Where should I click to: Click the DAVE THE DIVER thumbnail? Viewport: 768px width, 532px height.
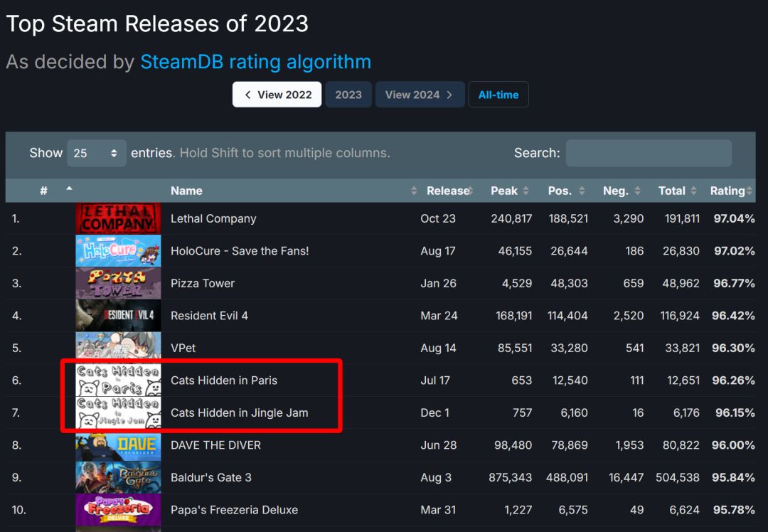pyautogui.click(x=118, y=445)
